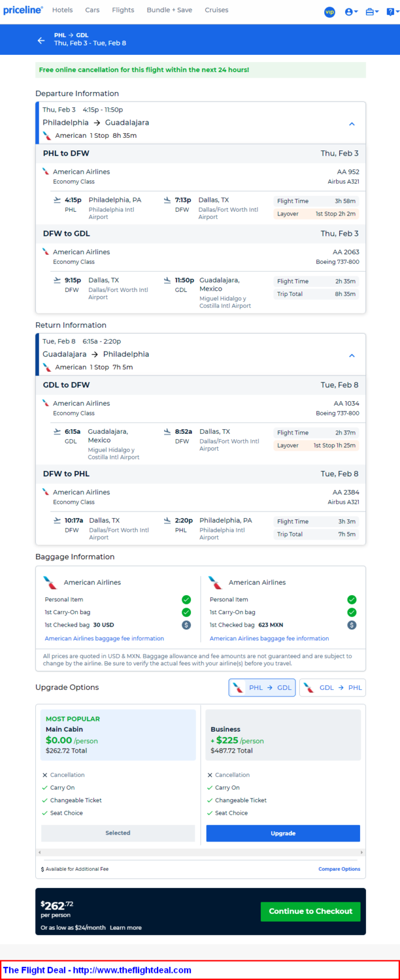Switch upgrade options to GDL → PHL tab

point(333,688)
